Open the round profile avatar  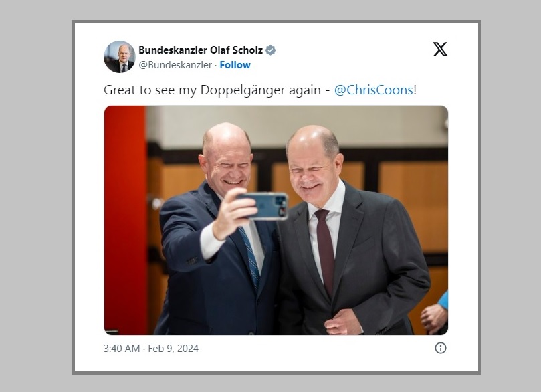[120, 57]
